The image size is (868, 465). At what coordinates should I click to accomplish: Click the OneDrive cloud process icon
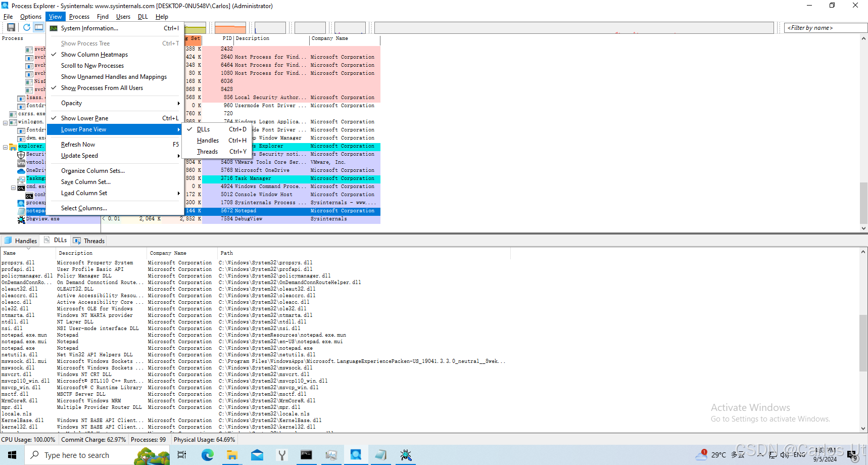click(21, 171)
